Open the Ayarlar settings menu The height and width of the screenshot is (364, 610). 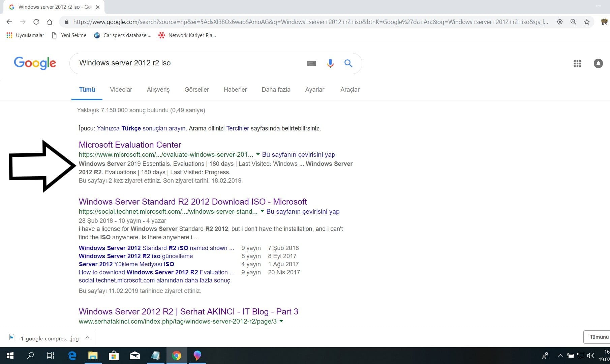315,90
